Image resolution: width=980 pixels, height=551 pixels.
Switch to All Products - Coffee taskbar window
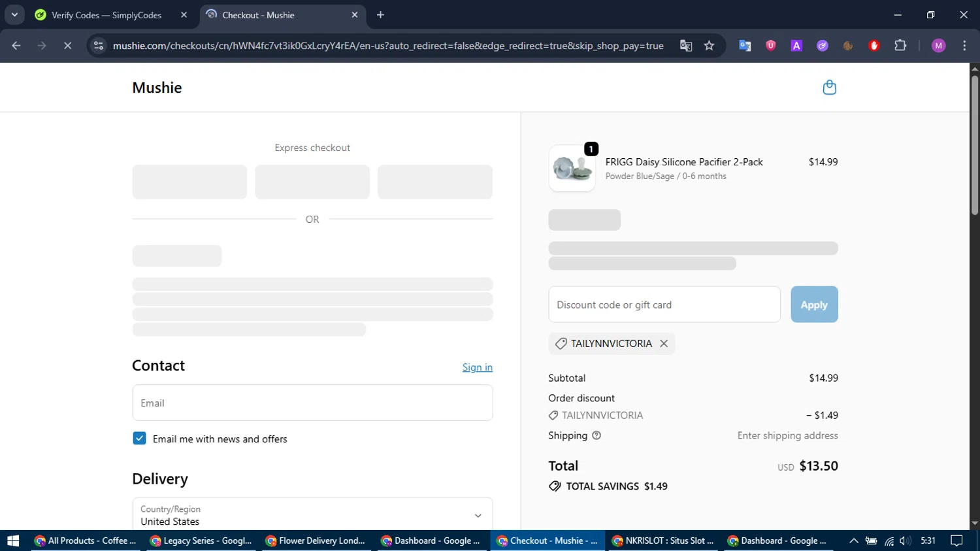[86, 541]
